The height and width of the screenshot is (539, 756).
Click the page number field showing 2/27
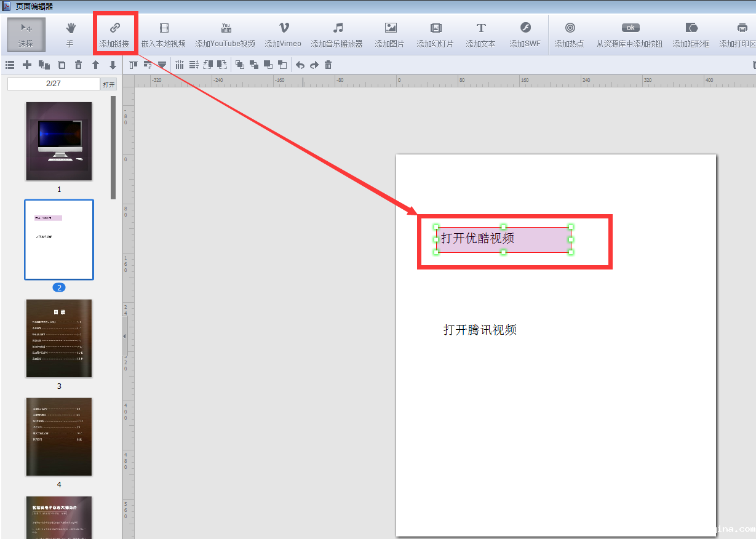54,84
